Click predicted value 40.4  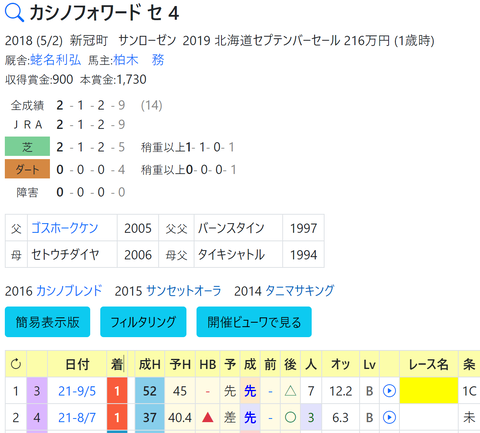(x=180, y=417)
